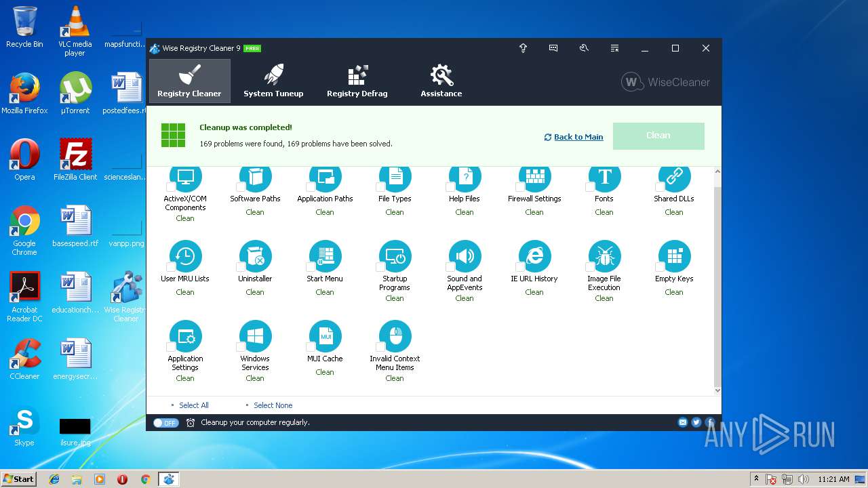Click the MUI Cache icon

(x=325, y=336)
